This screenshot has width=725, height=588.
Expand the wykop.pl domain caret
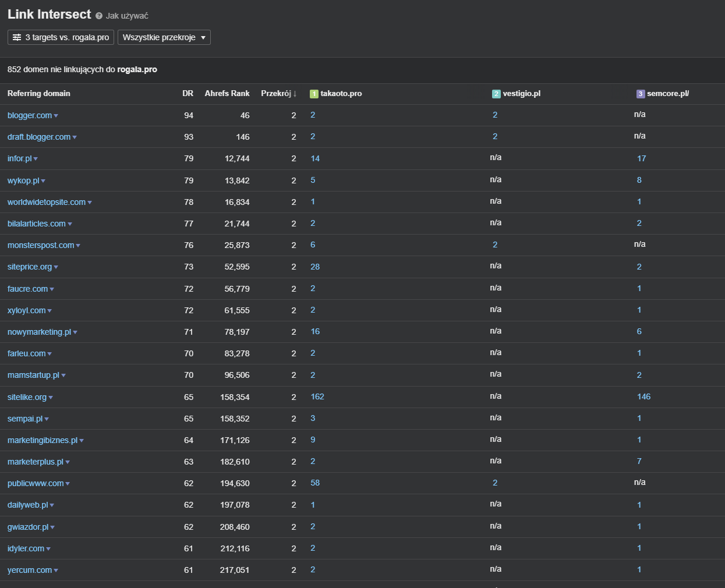click(43, 181)
